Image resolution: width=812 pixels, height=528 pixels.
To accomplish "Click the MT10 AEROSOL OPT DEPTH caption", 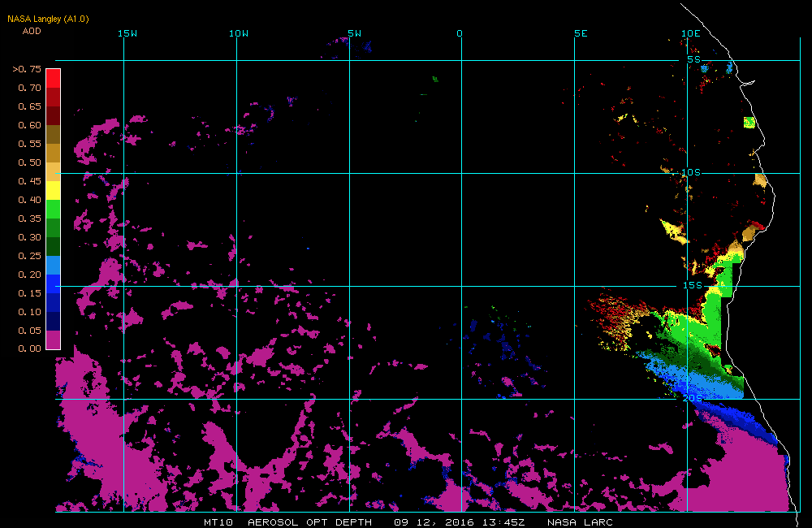I will 288,522.
